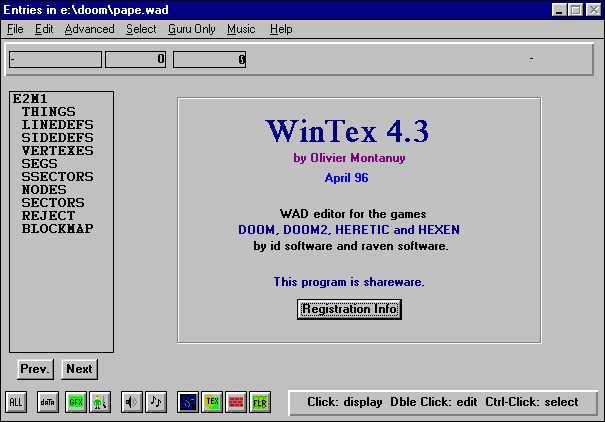
Task: Open the Help menu
Action: tap(281, 29)
